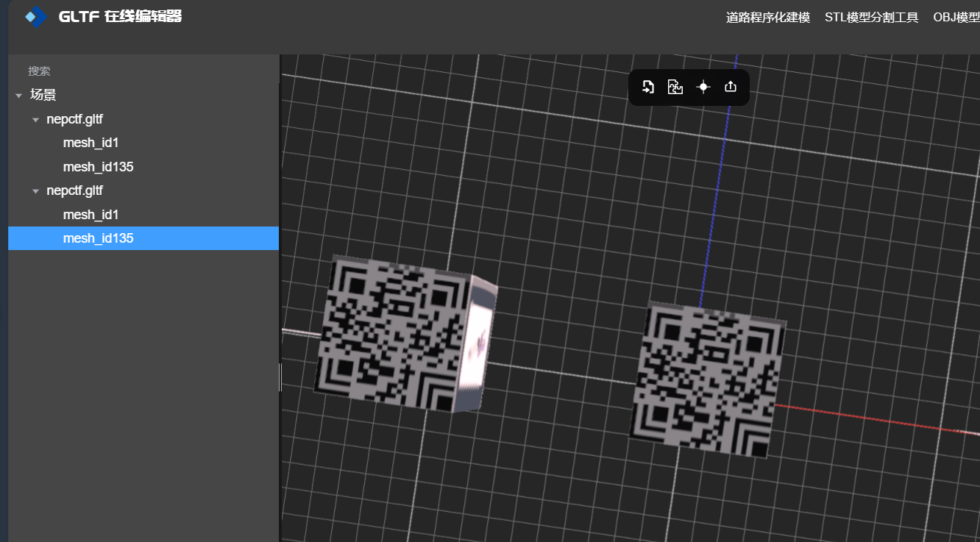Click the 搜索 search input field
Image resolution: width=980 pixels, height=542 pixels.
tap(143, 71)
